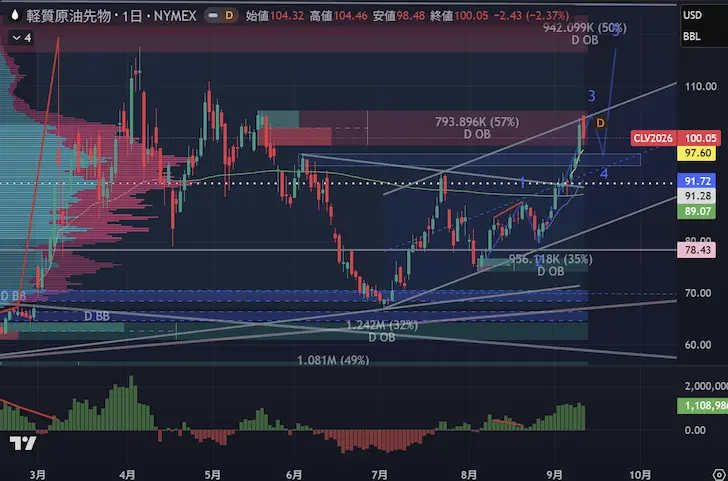Click the 10月 label on time axis
Screen dimensions: 728x481
click(x=641, y=474)
